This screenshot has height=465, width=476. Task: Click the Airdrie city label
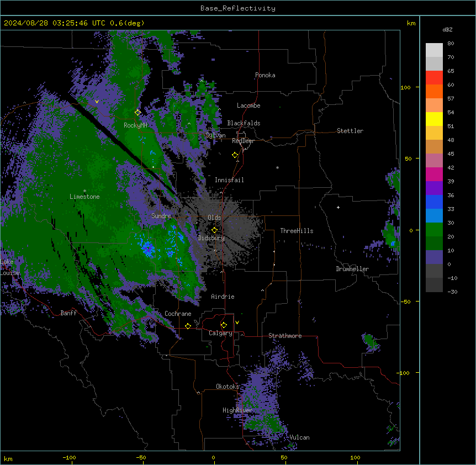223,297
